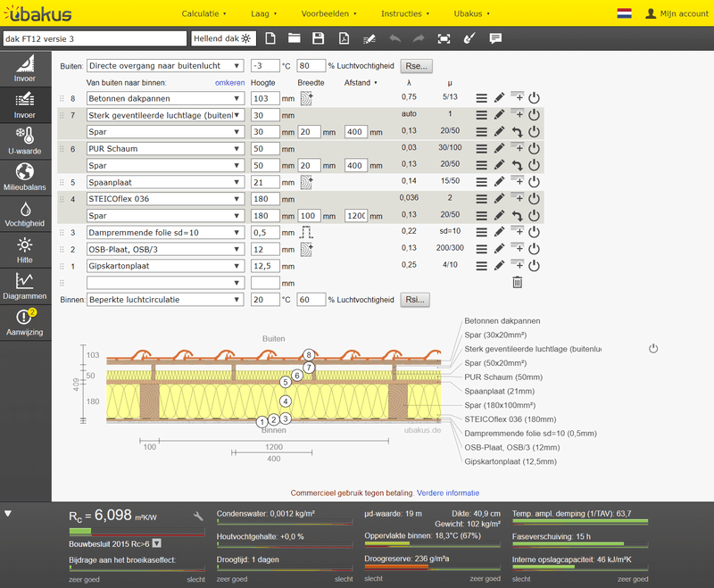Viewport: 714px width, 588px height.
Task: Click the project name field 'dak FT12 versie 3'
Action: 94,38
